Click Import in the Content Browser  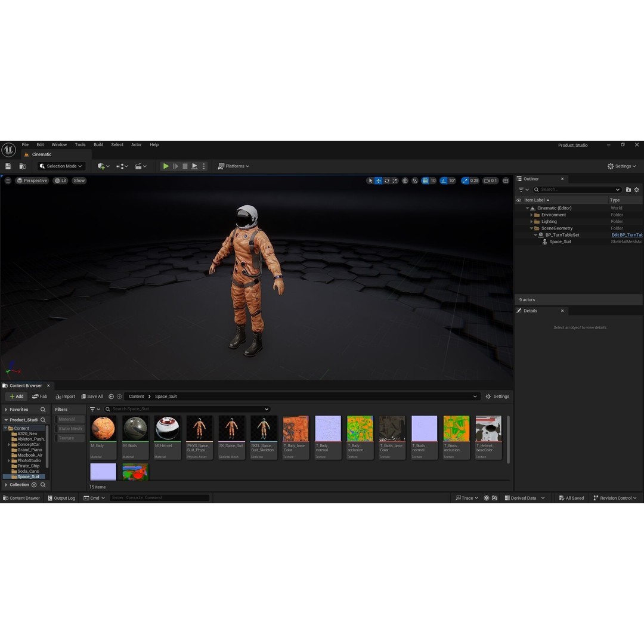click(x=66, y=397)
